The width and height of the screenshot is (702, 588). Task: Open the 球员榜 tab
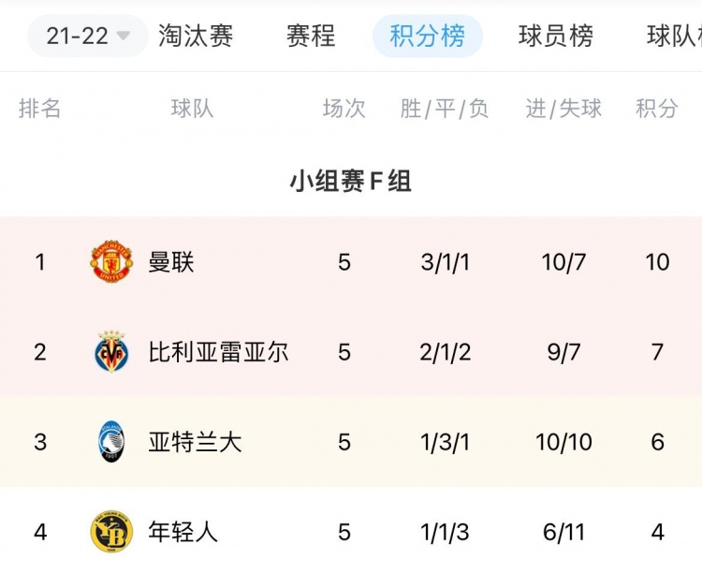(556, 36)
